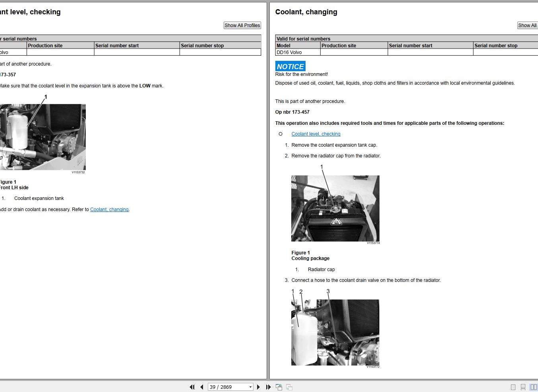The image size is (538, 392).
Task: Advance to the next page
Action: pyautogui.click(x=258, y=386)
